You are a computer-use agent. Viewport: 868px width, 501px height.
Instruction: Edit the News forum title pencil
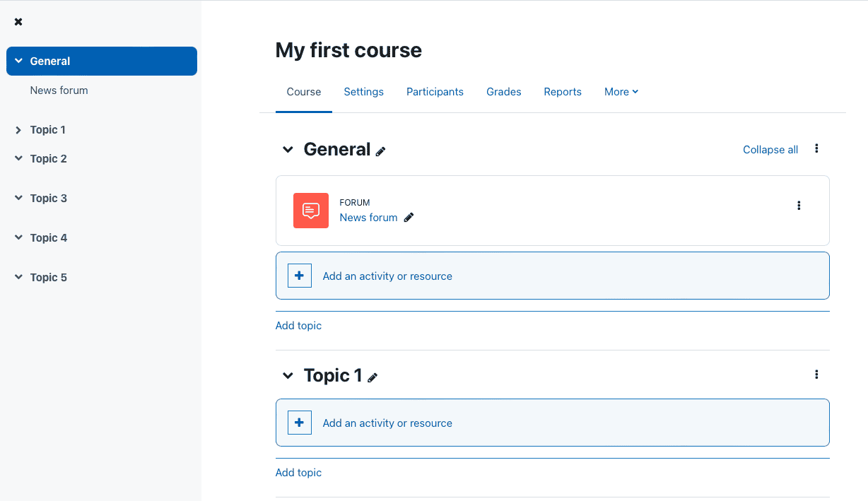coord(409,218)
